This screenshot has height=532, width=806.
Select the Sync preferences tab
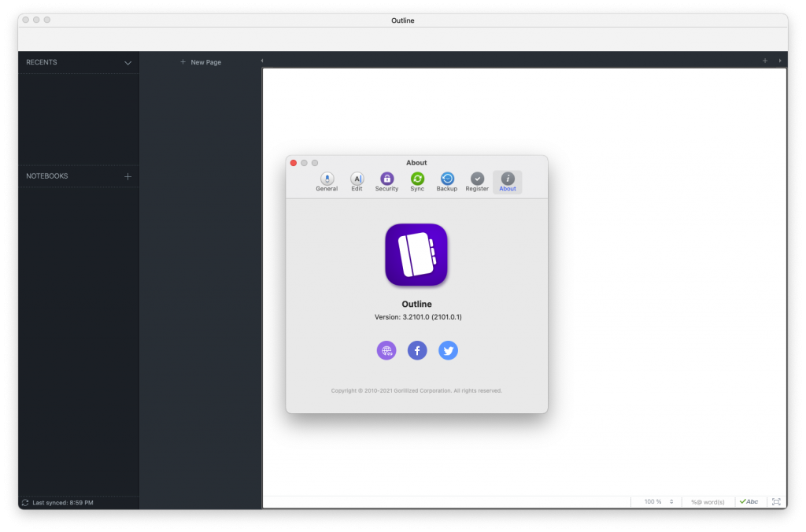pyautogui.click(x=417, y=182)
